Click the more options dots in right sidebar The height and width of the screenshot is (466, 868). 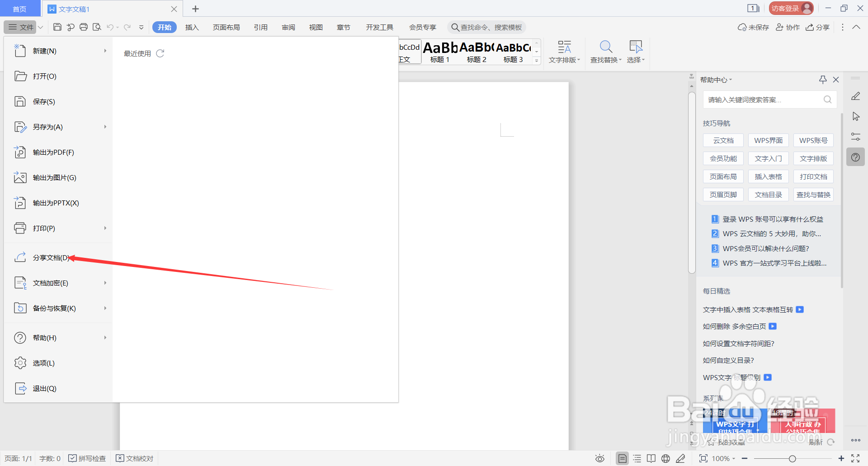click(x=855, y=440)
